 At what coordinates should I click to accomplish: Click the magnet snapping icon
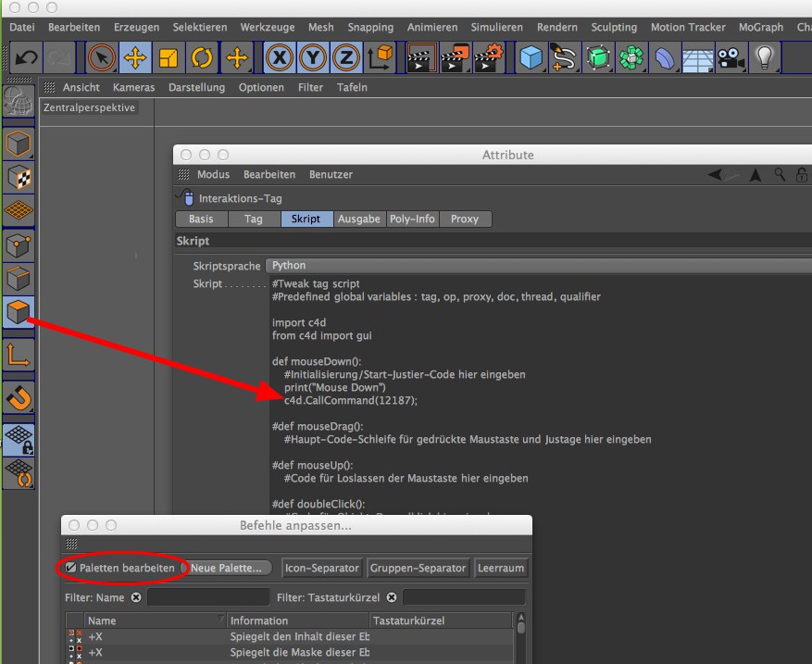(x=19, y=398)
